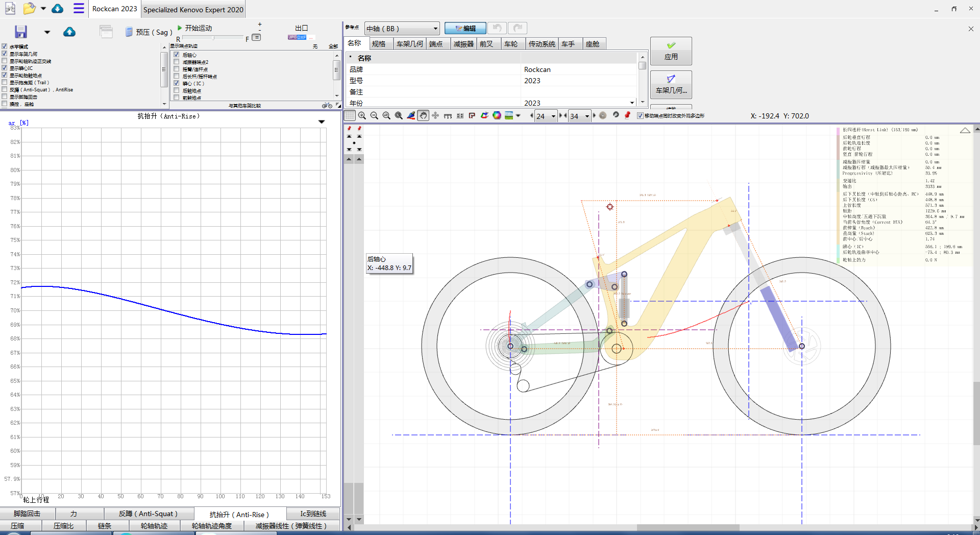This screenshot has height=535, width=980.
Task: Open the file history dropdown in title bar
Action: point(43,9)
